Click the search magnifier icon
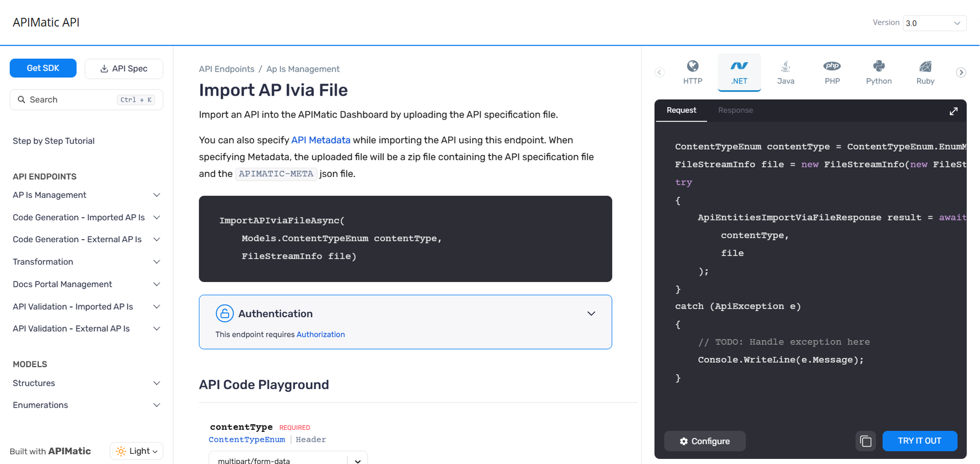Screen dimensions: 980x464 (x=21, y=100)
